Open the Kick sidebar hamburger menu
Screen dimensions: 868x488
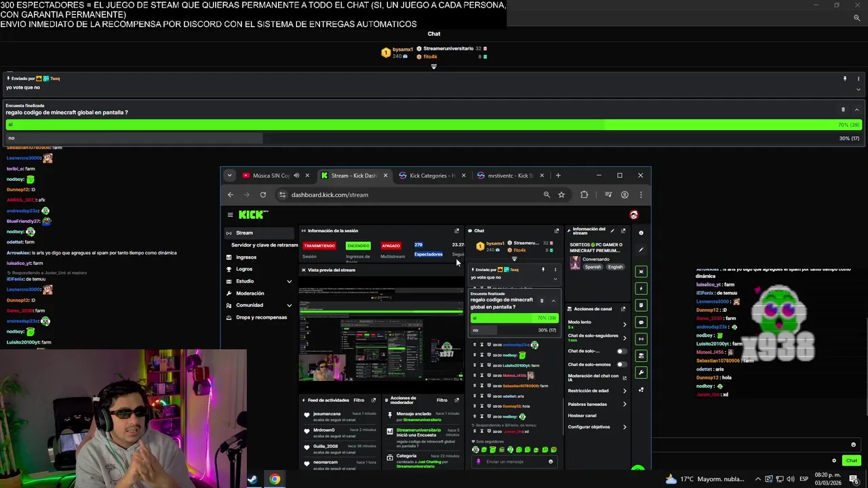click(x=230, y=215)
